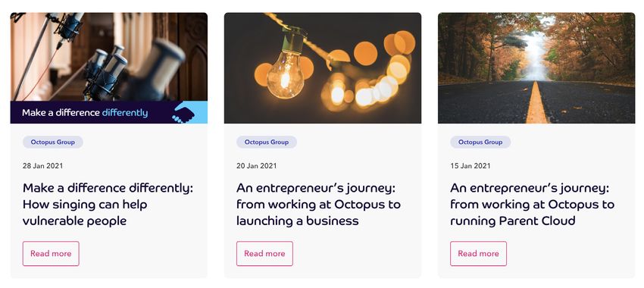Open the glowing light bulb thumbnail image
The height and width of the screenshot is (288, 644).
point(323,67)
